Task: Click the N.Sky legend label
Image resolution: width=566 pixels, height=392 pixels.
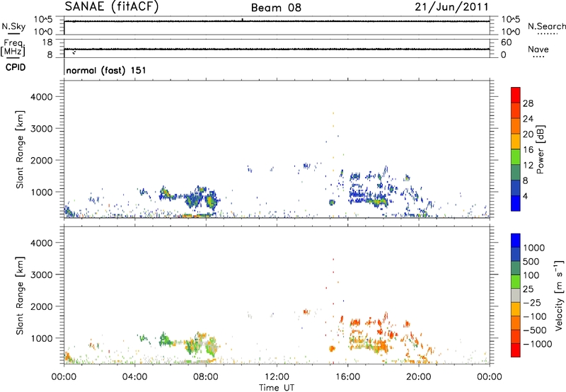Action: [x=13, y=26]
